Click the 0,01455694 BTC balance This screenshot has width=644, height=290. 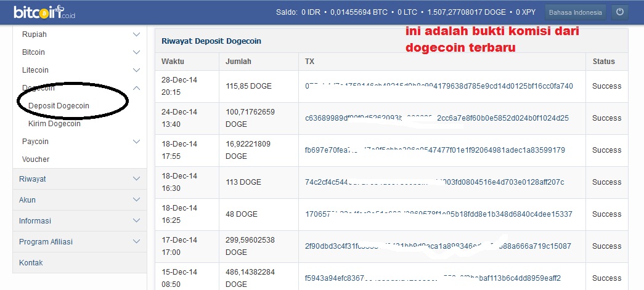(x=359, y=12)
